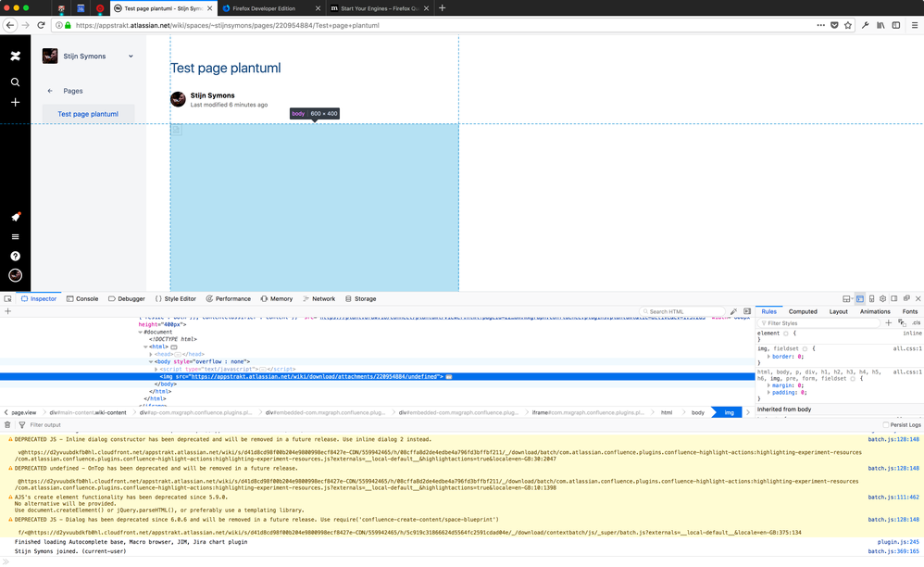This screenshot has height=567, width=924.
Task: Open a new browser tab
Action: [x=442, y=8]
